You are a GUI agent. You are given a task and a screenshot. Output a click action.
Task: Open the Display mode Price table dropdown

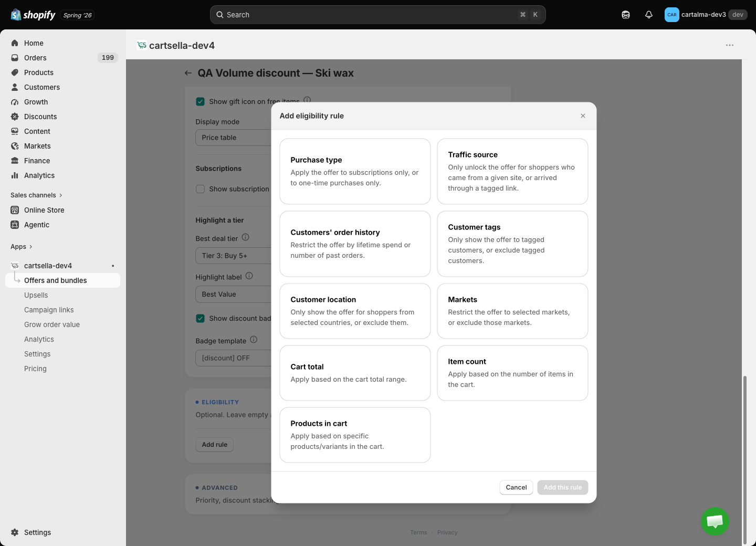coord(234,138)
